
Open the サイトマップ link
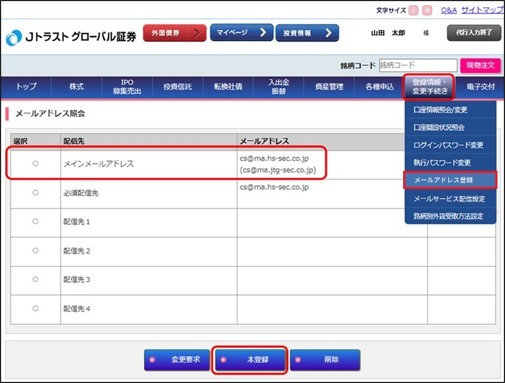[x=482, y=11]
